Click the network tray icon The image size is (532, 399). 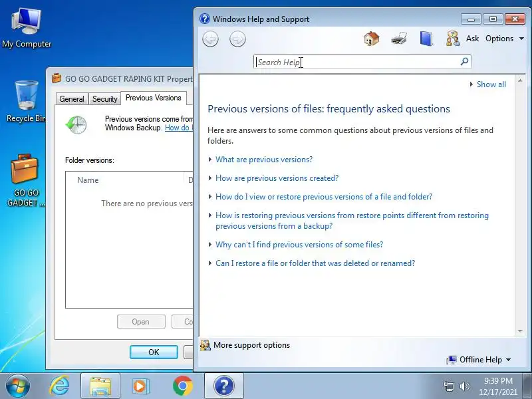pyautogui.click(x=448, y=386)
